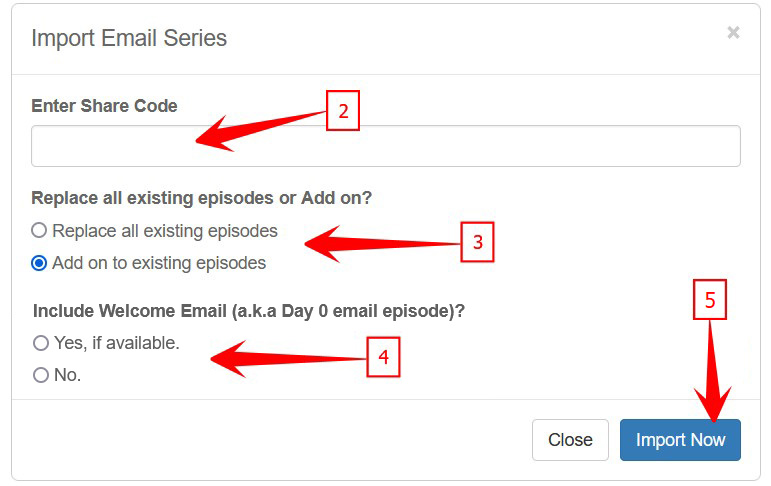Click the red arrow pointing at the episode options
The image size is (771, 486).
(380, 243)
